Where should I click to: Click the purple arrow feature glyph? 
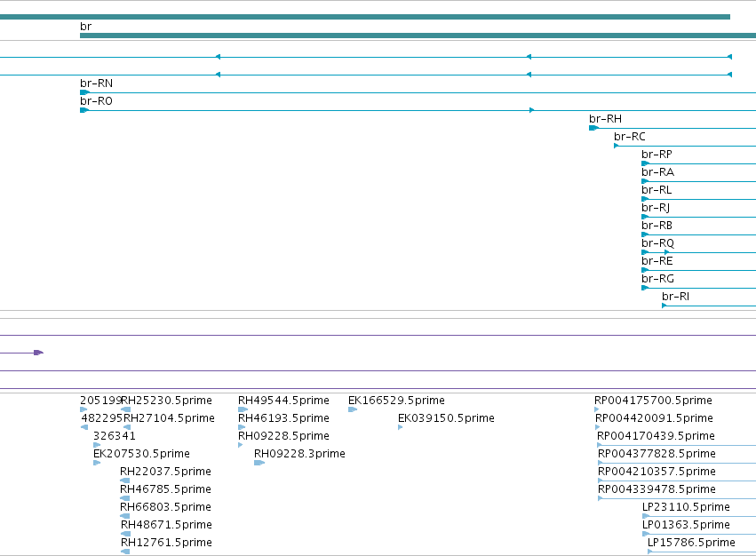[x=38, y=353]
